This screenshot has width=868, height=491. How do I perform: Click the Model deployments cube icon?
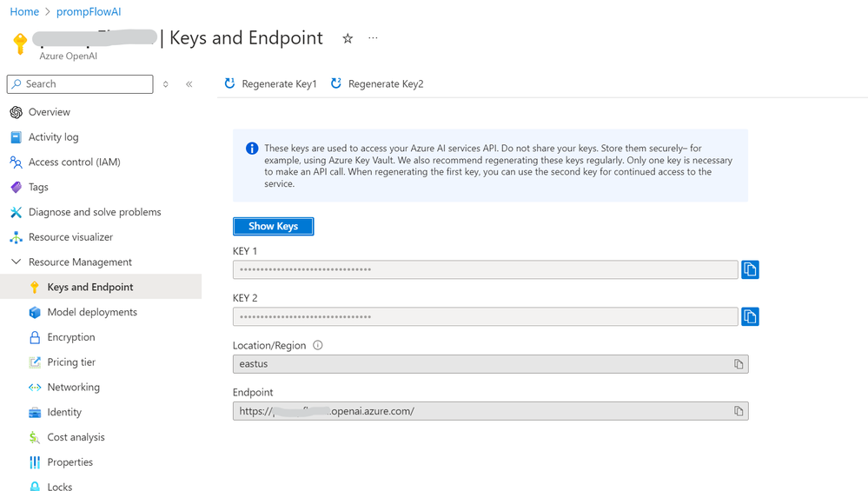coord(35,312)
